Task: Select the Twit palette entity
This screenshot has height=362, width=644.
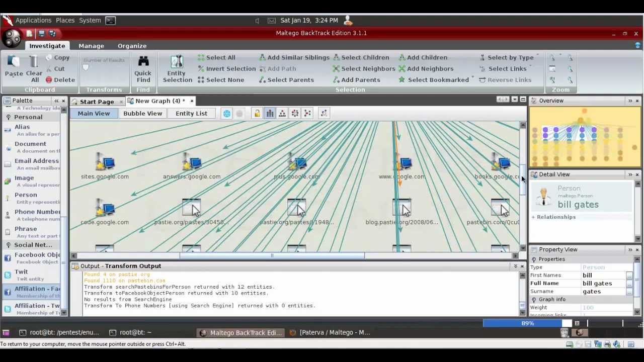Action: (x=32, y=275)
